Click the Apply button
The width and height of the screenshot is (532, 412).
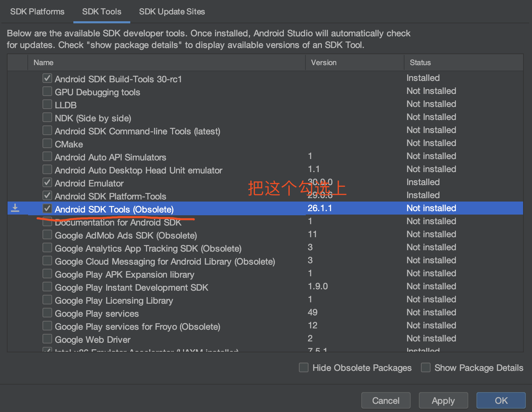point(443,400)
